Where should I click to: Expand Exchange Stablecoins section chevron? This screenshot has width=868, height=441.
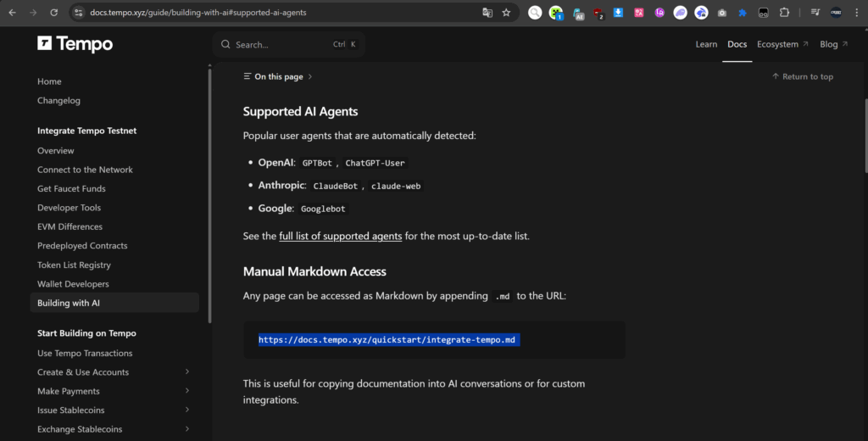pyautogui.click(x=186, y=429)
